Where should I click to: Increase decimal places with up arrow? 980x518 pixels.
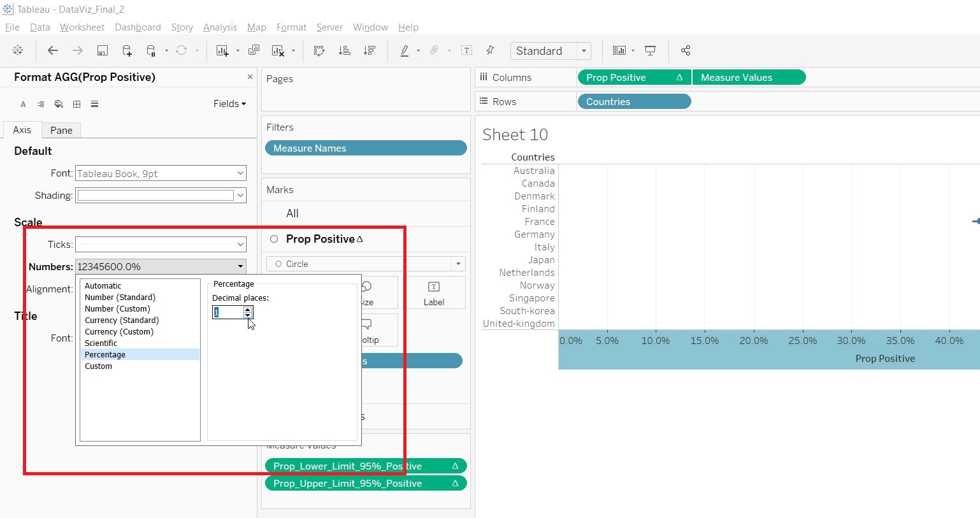[x=248, y=309]
